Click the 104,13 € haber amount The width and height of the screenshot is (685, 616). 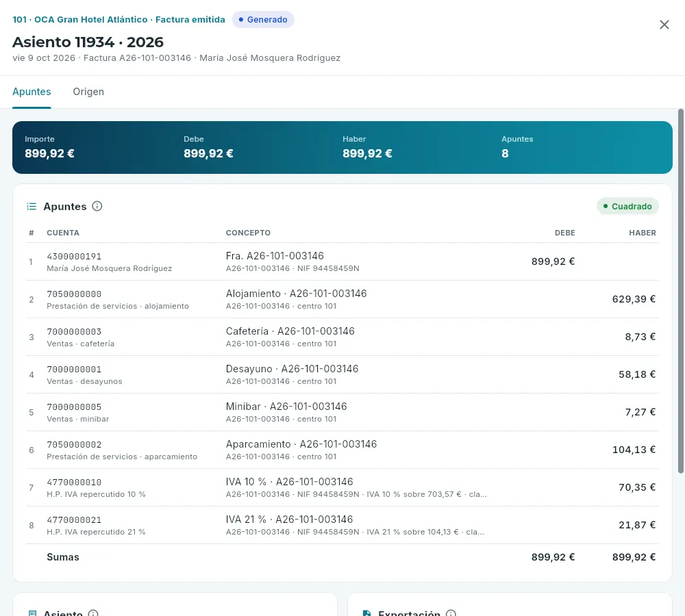(x=634, y=450)
